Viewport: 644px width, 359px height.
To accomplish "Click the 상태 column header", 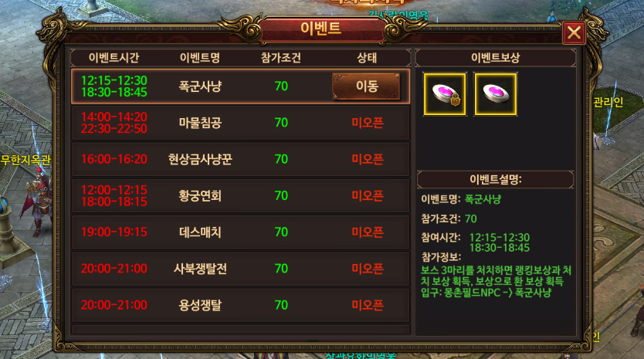I will (x=367, y=57).
